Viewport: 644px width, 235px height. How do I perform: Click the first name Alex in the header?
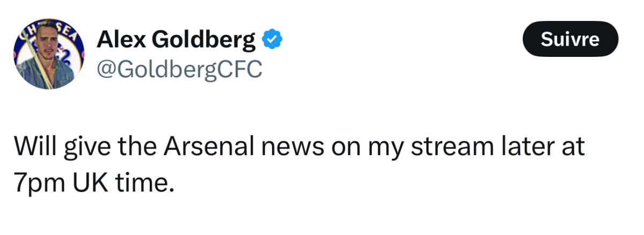tap(120, 39)
